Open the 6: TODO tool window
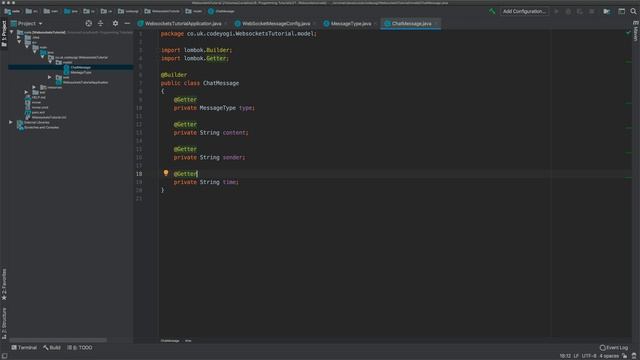 point(80,348)
